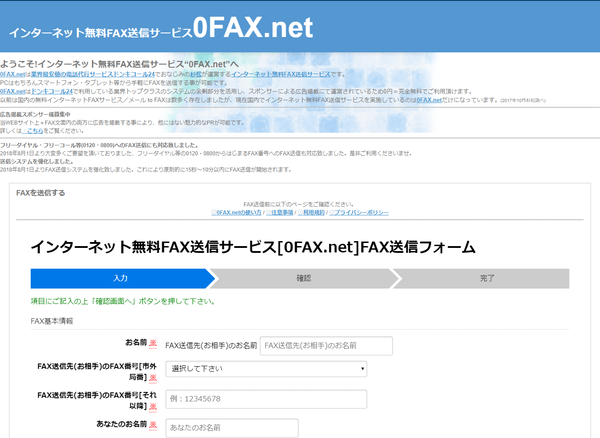
Task: Click the FAX number field showing 例：12345678
Action: tap(266, 399)
